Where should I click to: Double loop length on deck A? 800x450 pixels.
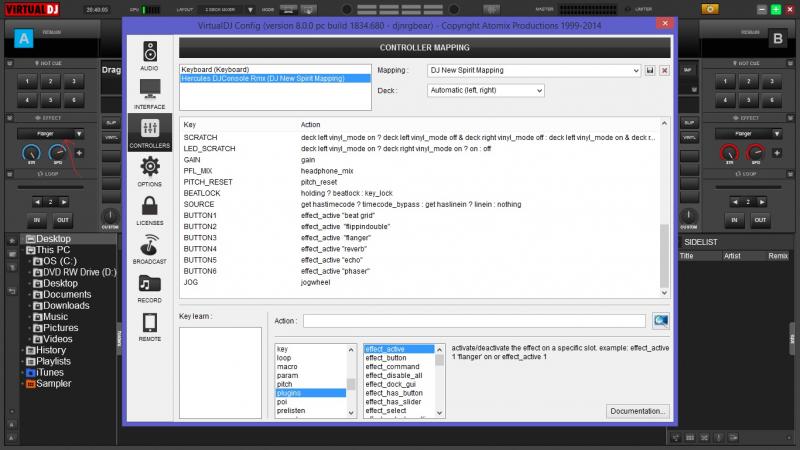pos(64,202)
